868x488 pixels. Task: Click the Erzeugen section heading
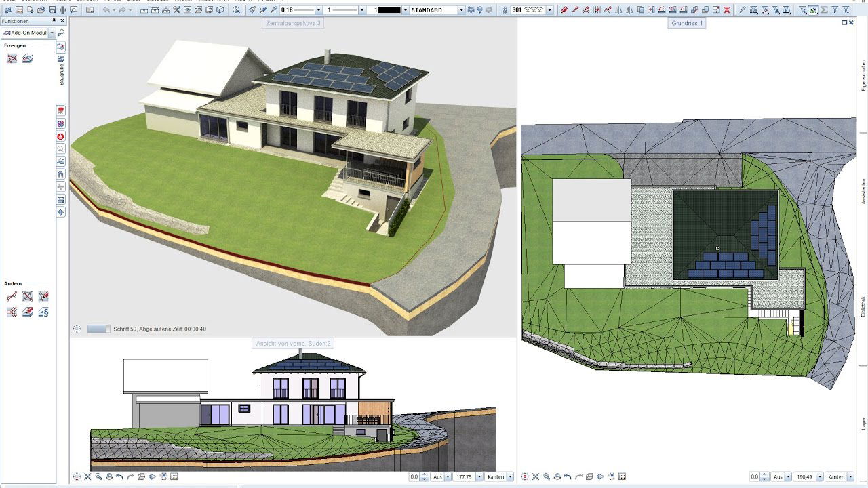pos(15,45)
